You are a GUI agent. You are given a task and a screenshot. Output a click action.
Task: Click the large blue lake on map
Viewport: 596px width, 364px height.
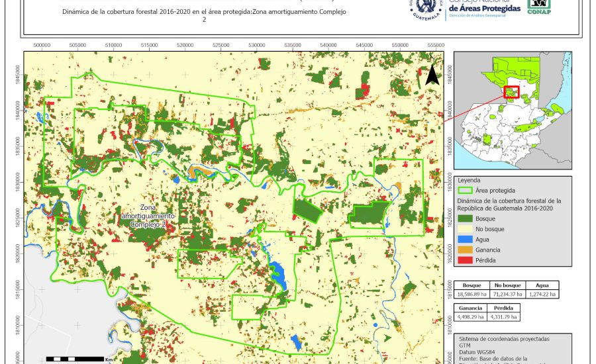(x=279, y=273)
